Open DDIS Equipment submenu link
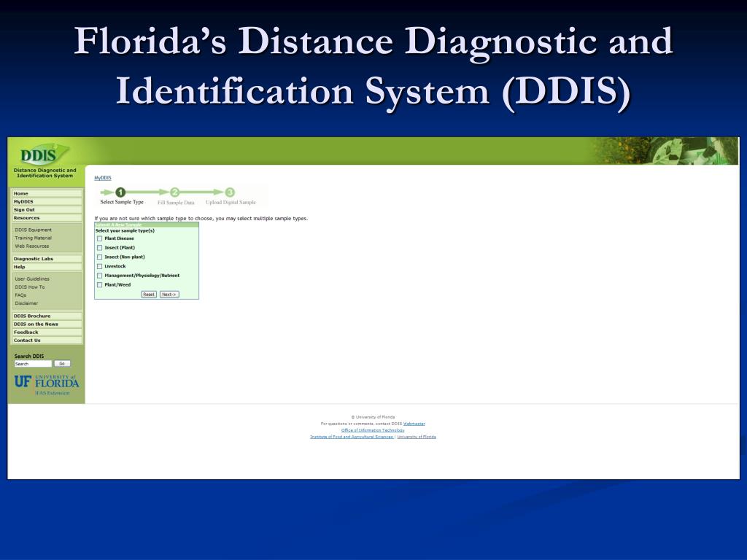The height and width of the screenshot is (560, 747). (33, 230)
